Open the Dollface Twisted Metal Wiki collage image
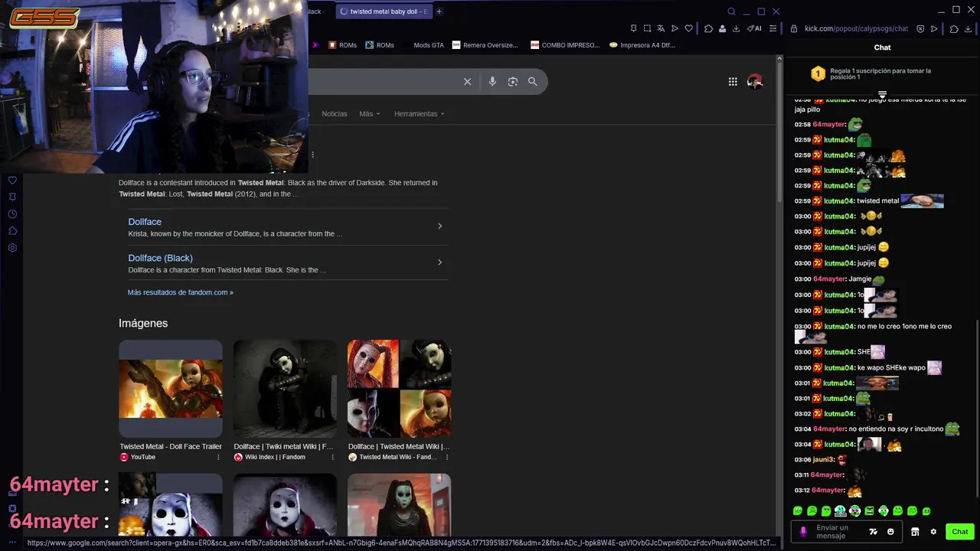The height and width of the screenshot is (551, 980). [399, 389]
